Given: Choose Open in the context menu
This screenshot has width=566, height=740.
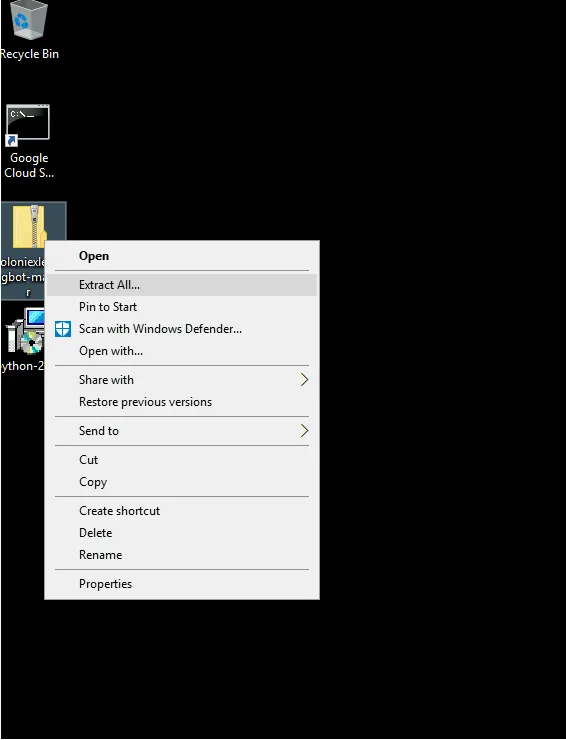Looking at the screenshot, I should pyautogui.click(x=182, y=256).
